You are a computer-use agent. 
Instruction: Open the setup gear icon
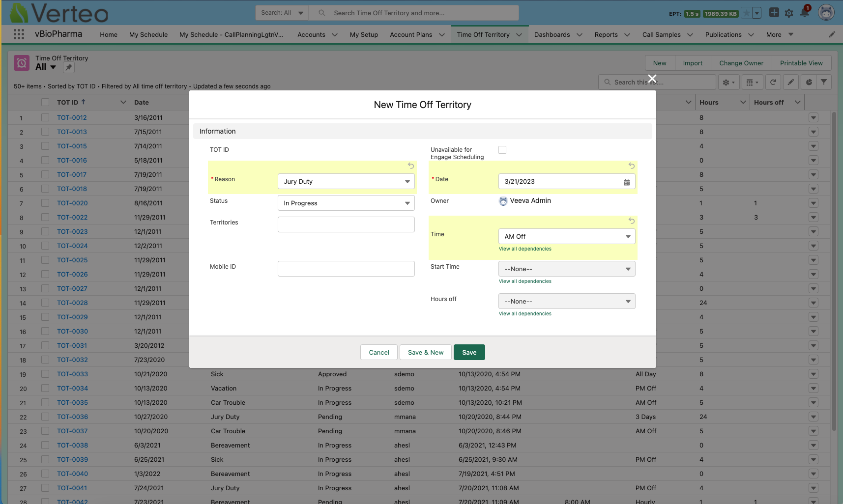click(x=789, y=13)
